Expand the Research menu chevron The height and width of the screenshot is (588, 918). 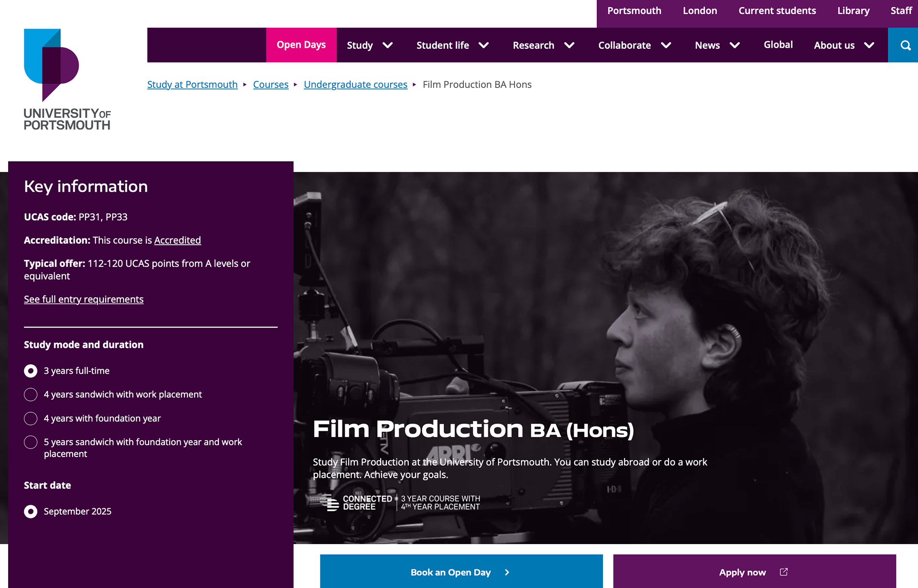tap(569, 45)
